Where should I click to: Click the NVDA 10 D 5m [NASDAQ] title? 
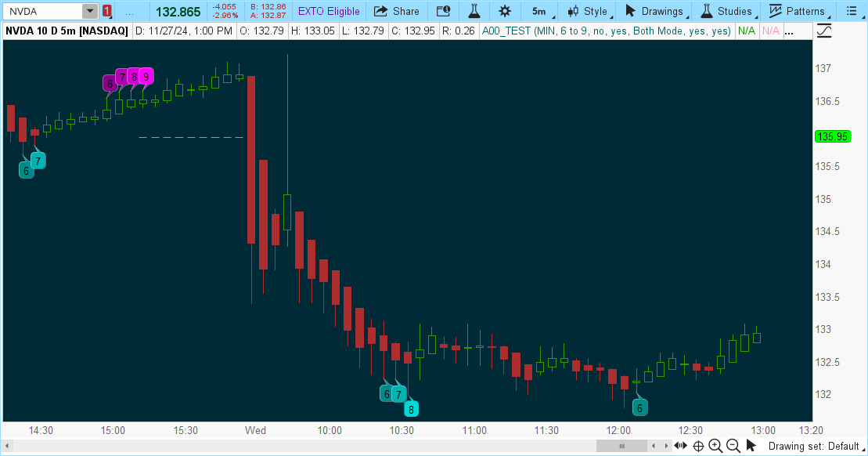coord(67,31)
